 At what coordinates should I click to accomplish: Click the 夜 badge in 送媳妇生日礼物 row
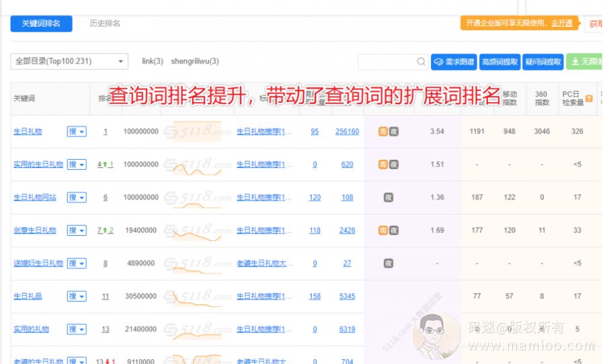(388, 263)
